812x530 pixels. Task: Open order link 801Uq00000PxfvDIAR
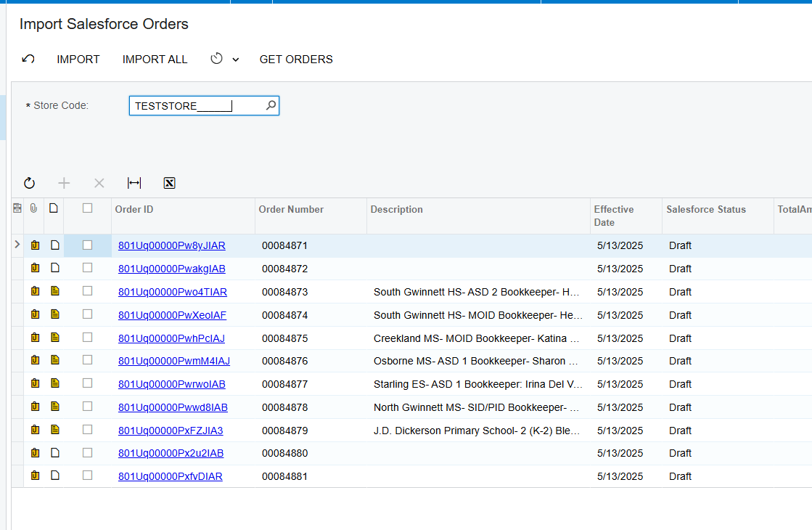click(x=171, y=477)
